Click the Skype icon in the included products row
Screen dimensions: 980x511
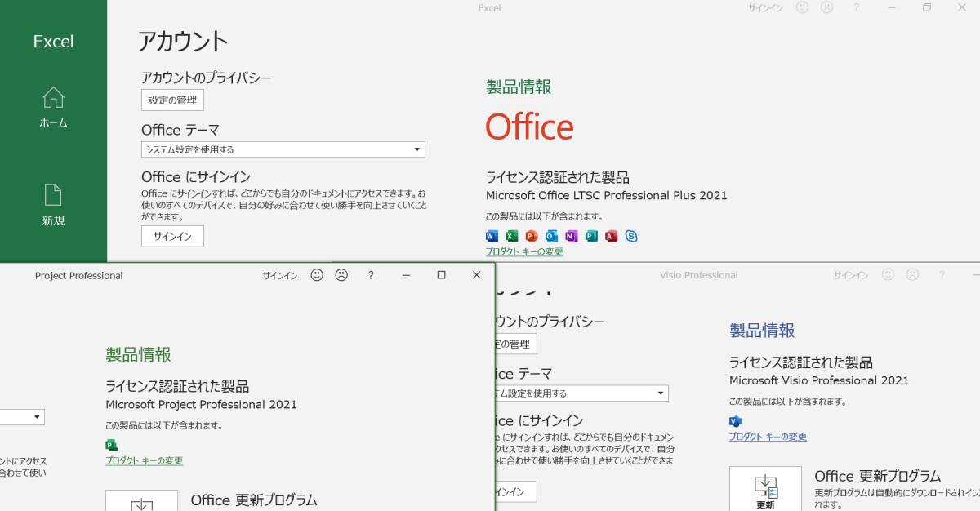631,237
